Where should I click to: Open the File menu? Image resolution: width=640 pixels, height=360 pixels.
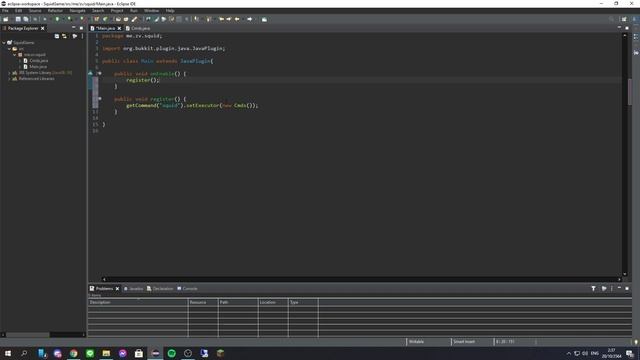pos(5,11)
